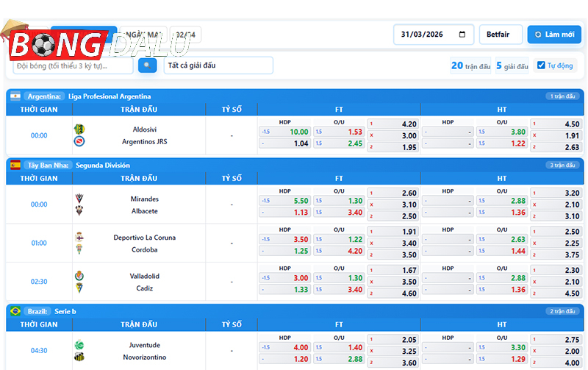Toggle the Tự động checkbox
This screenshot has height=370, width=588.
pos(541,65)
